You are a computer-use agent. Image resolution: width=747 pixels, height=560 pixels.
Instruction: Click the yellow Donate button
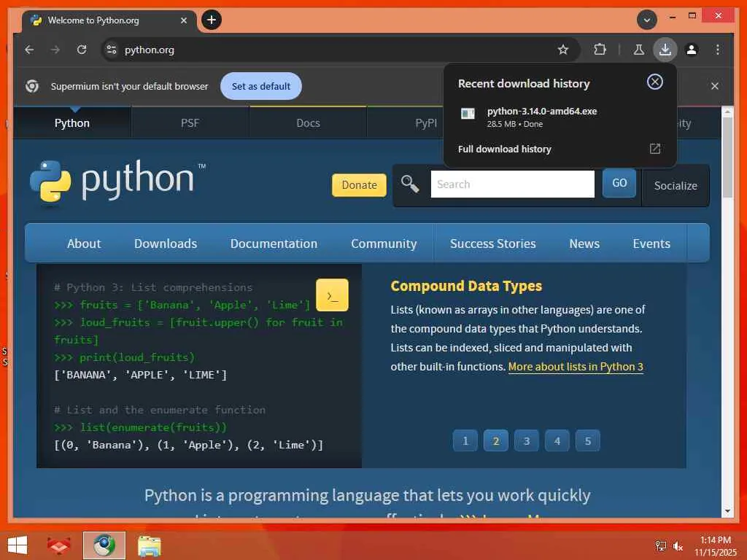click(359, 184)
